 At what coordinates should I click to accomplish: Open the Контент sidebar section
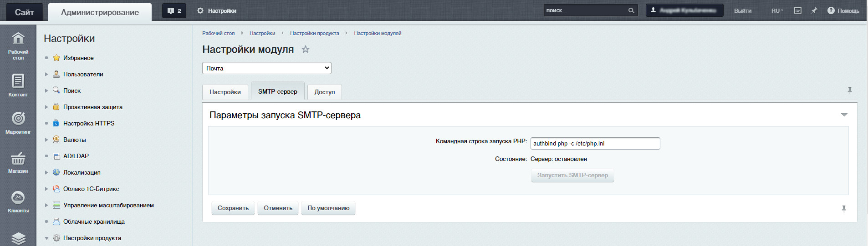click(18, 85)
